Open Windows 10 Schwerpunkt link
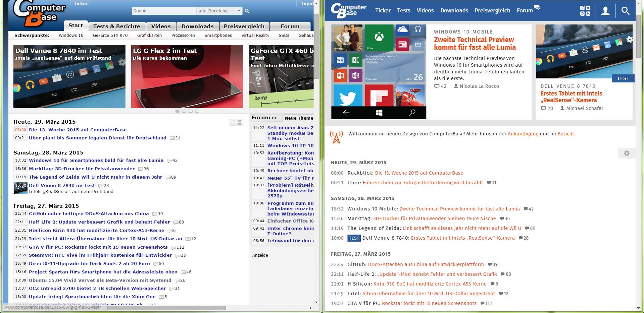Viewport: 644px width, 313px height. pyautogui.click(x=71, y=36)
